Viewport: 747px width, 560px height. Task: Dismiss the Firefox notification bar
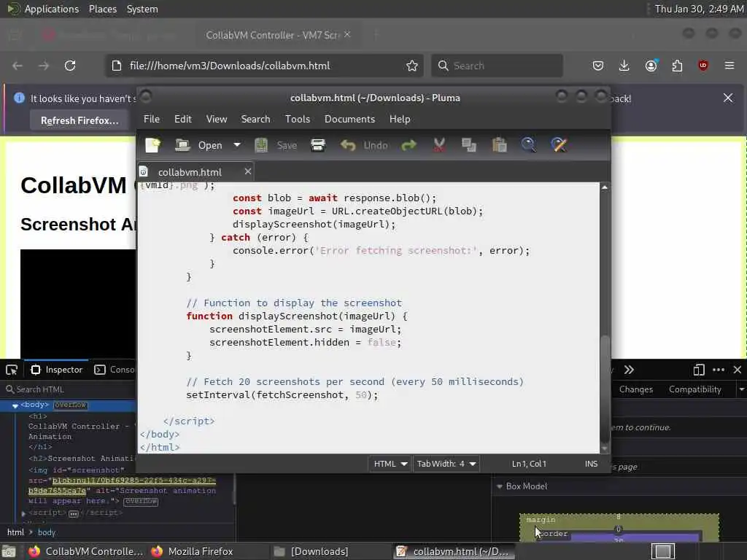[728, 98]
